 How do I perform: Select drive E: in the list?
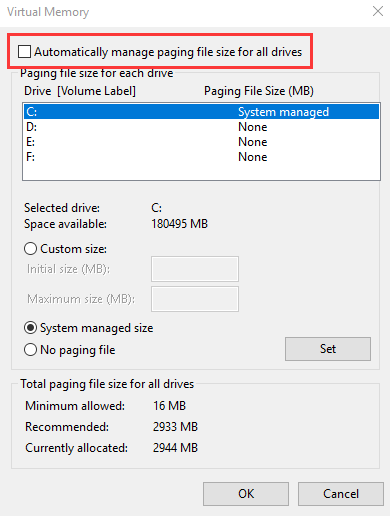click(x=201, y=142)
